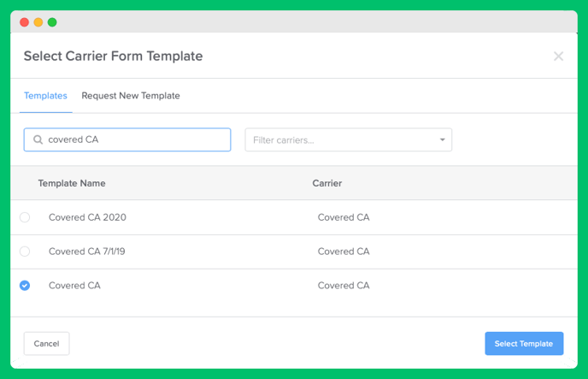Click the search magnifier icon
This screenshot has width=588, height=379.
click(x=38, y=139)
